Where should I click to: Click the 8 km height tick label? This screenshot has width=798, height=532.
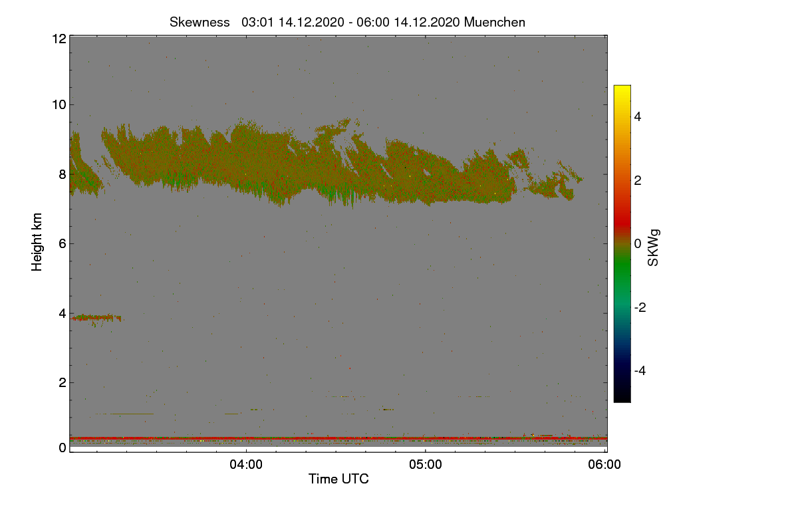point(62,174)
